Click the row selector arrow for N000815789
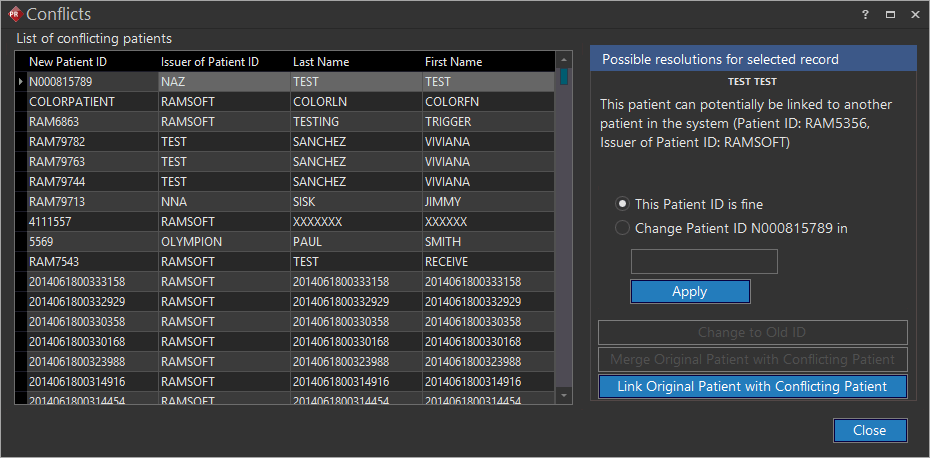Screen dimensions: 930x458 tap(21, 82)
